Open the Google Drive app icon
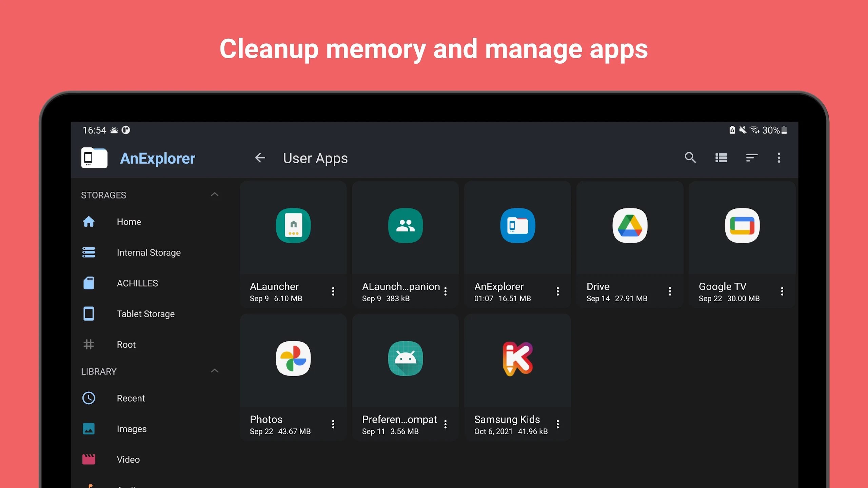 point(630,225)
